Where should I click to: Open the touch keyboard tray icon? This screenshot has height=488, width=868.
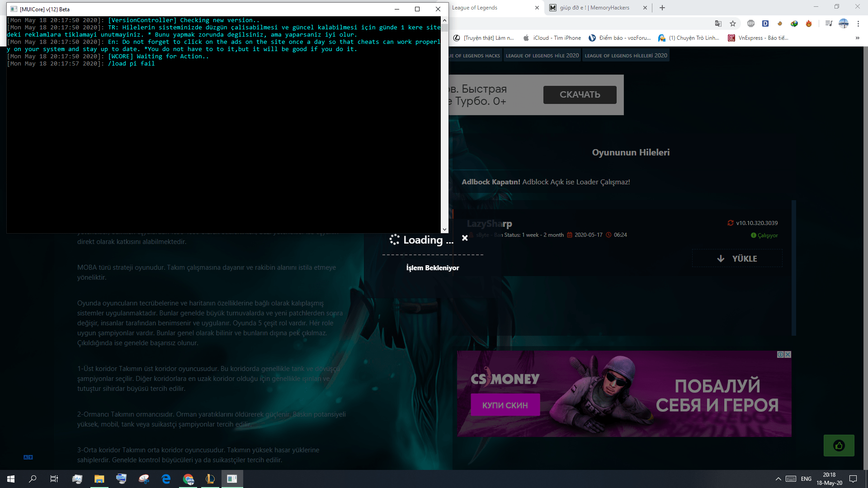click(791, 479)
